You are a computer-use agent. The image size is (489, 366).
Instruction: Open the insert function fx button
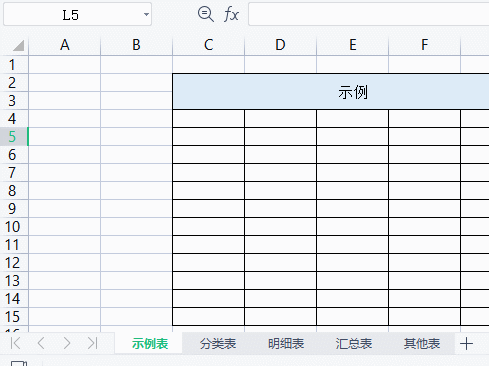231,15
